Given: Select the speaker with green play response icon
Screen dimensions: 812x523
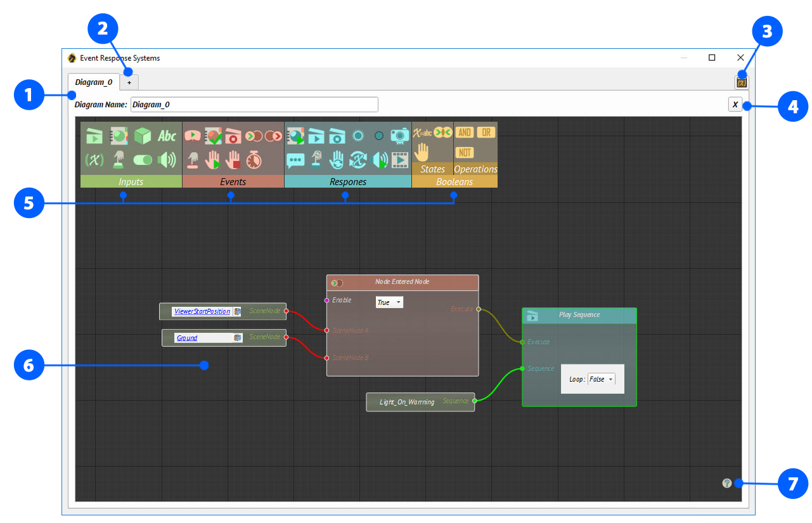Looking at the screenshot, I should click(380, 160).
